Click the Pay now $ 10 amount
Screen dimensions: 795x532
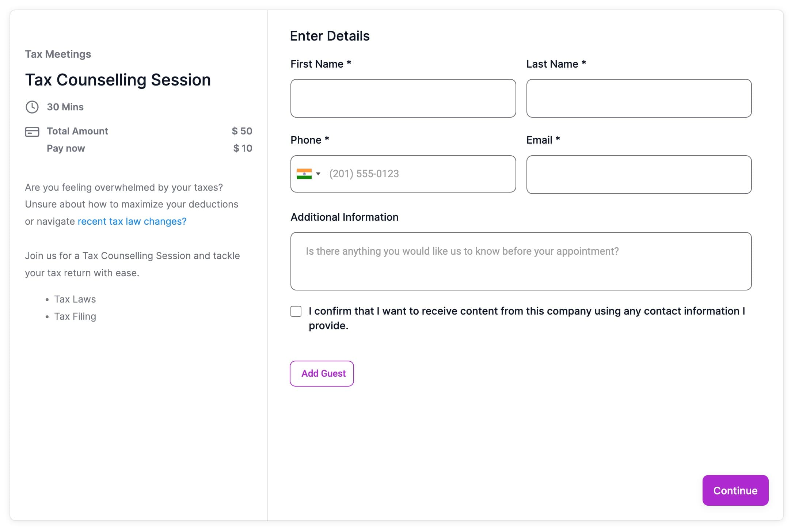[x=243, y=148]
